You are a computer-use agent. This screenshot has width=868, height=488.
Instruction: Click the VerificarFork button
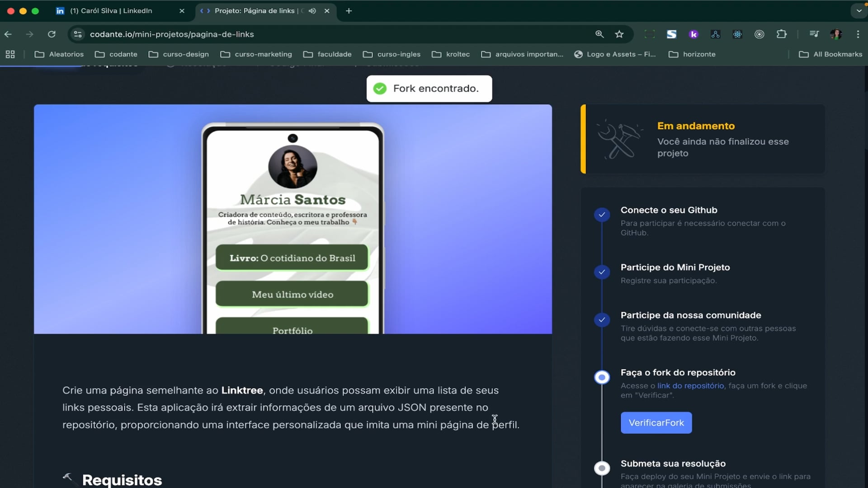click(656, 423)
